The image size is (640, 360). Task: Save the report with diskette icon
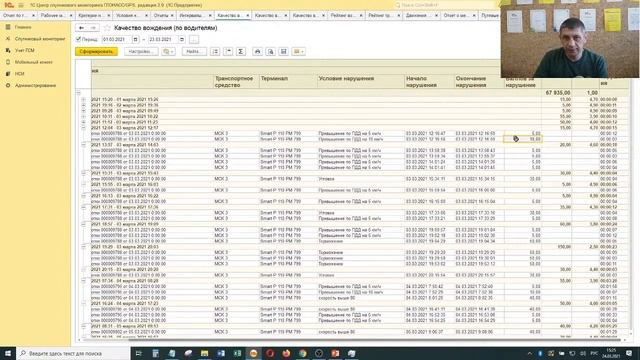(283, 51)
